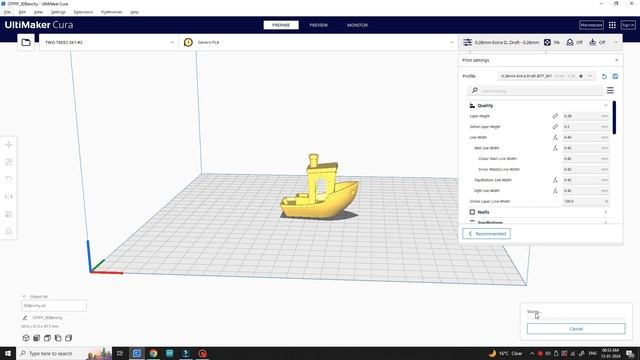Click the Sign in button
Screen dimensions: 640x360
(x=628, y=25)
